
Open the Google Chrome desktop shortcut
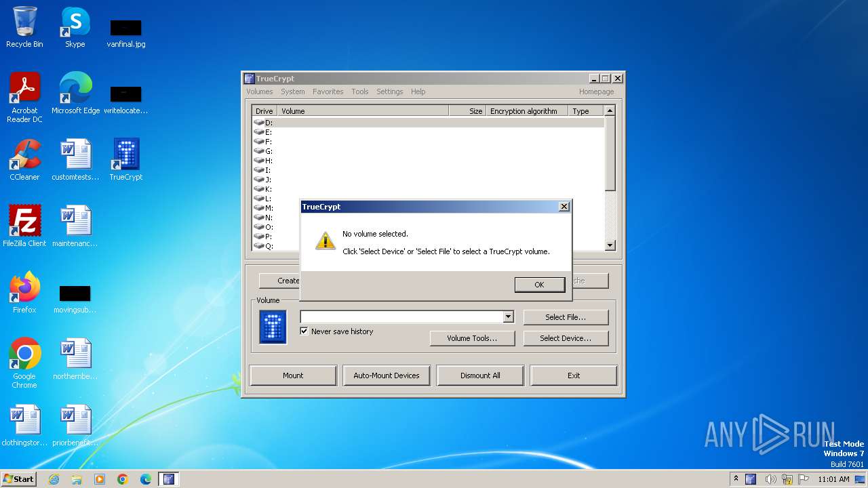point(24,363)
